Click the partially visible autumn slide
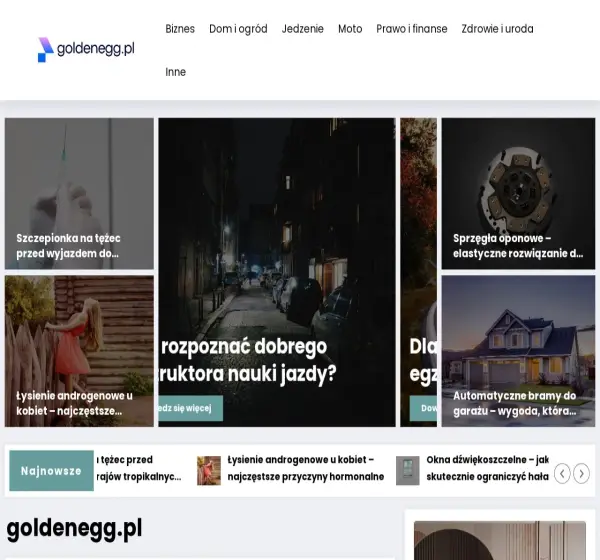The height and width of the screenshot is (560, 600). pyautogui.click(x=418, y=272)
